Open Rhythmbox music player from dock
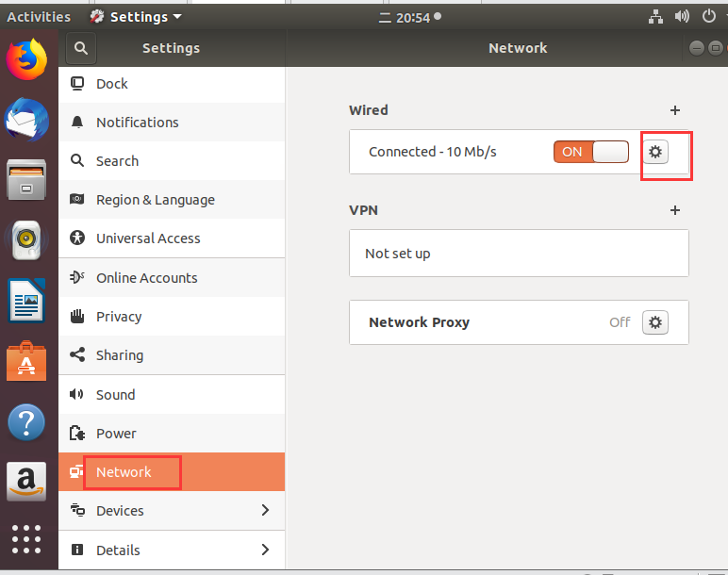The width and height of the screenshot is (728, 575). click(x=26, y=240)
